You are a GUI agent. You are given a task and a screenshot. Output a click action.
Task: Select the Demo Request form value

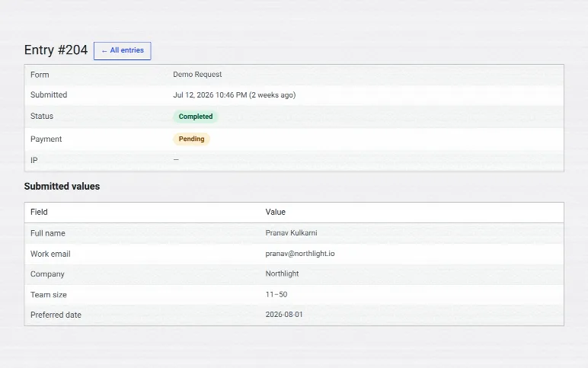pyautogui.click(x=197, y=74)
